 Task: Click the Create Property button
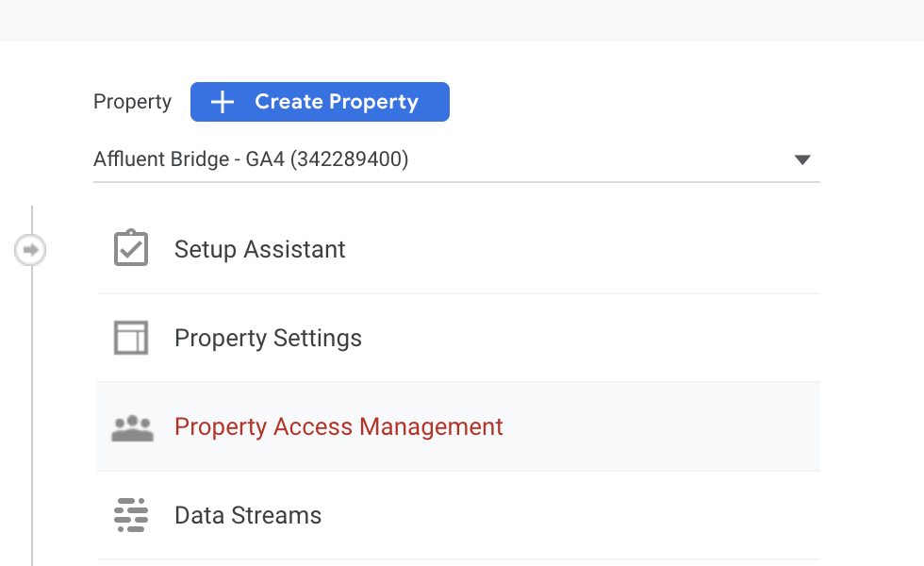click(320, 101)
